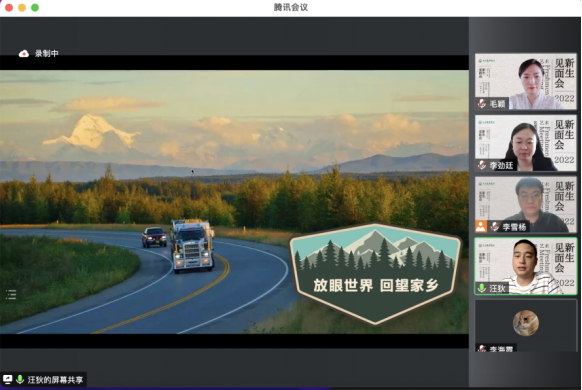Click the cloud recording status icon
The width and height of the screenshot is (582, 390).
click(24, 54)
